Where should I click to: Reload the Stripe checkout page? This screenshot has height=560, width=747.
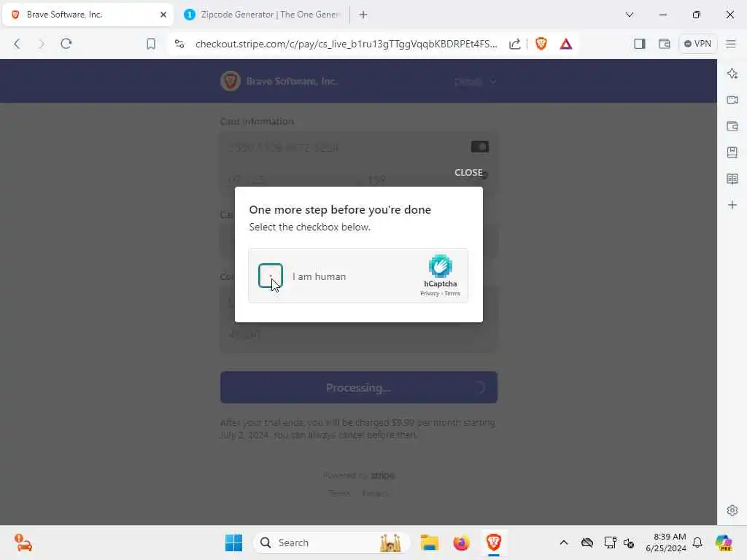[66, 44]
